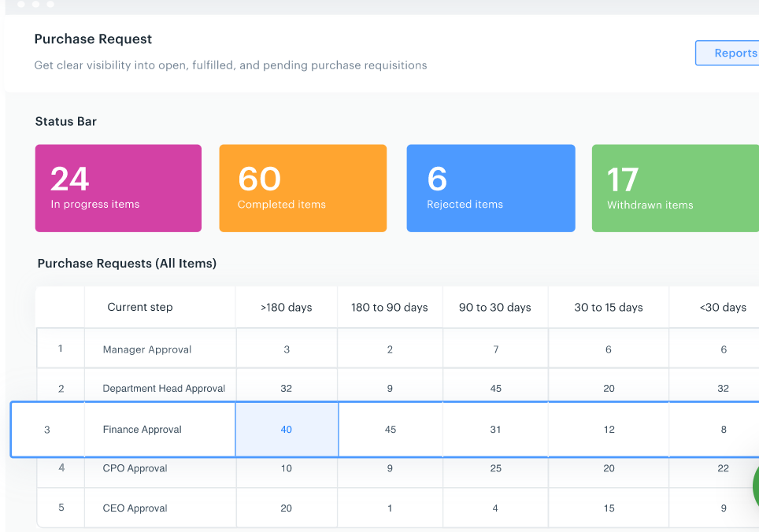Click CPO Approval value 22
759x532 pixels.
pyautogui.click(x=724, y=468)
